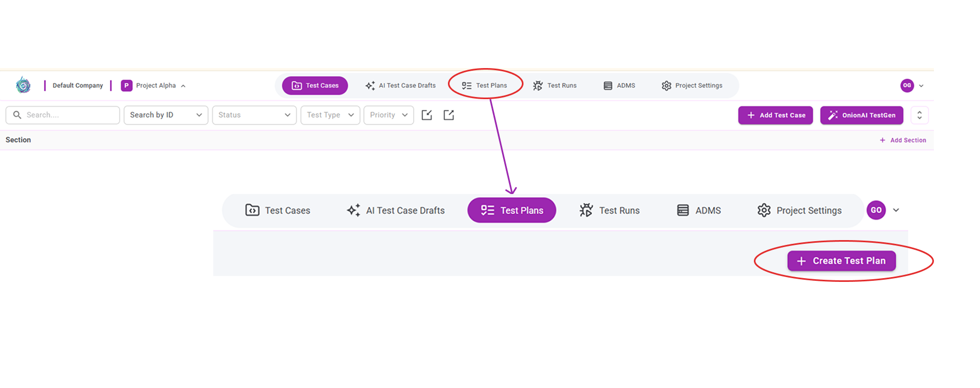Click the magic wand icon on OnionAI TestGen

pyautogui.click(x=833, y=115)
